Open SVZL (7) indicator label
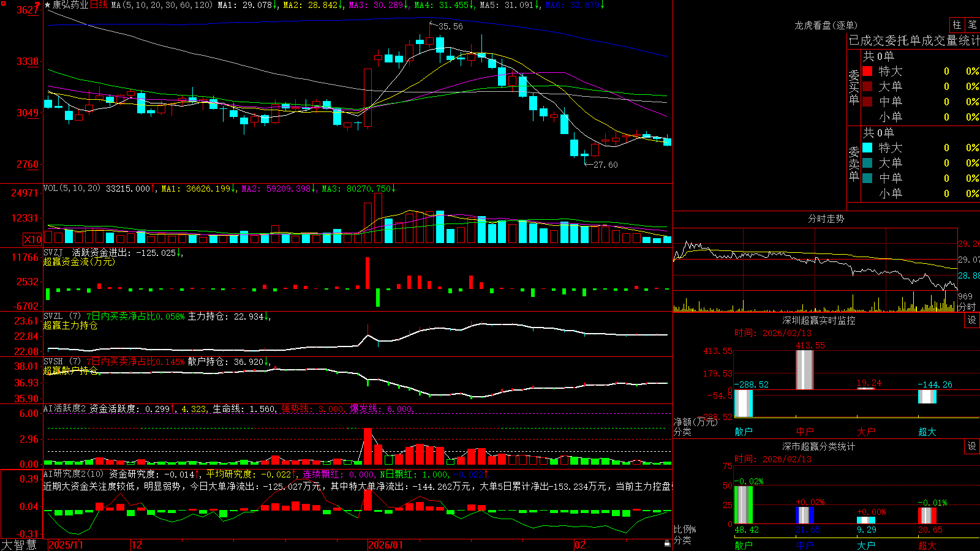The image size is (980, 551). 62,317
